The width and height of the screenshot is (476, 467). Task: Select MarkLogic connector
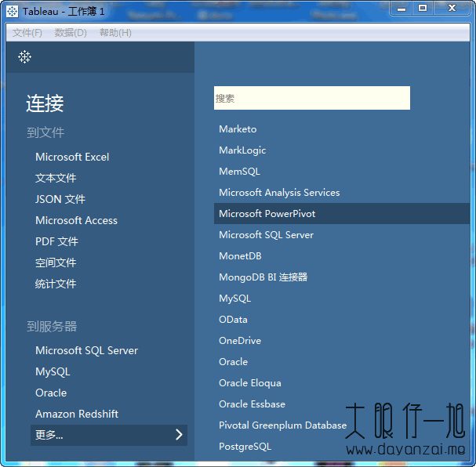coord(242,150)
